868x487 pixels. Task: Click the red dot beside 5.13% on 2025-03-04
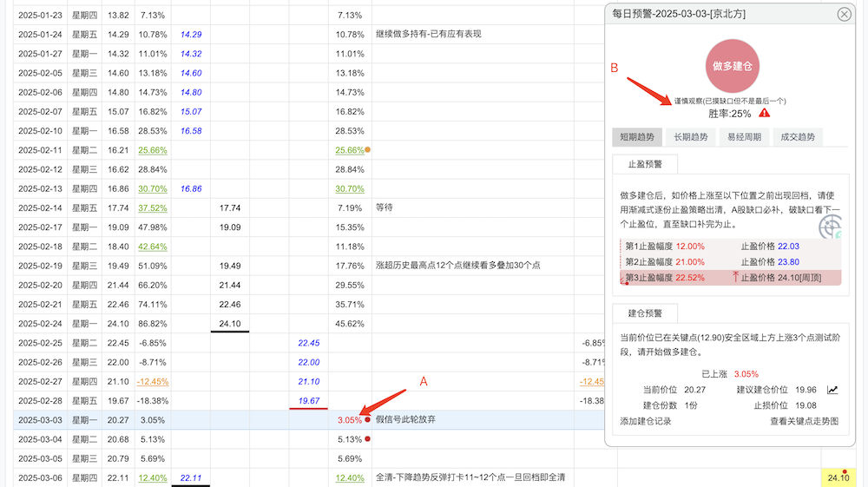(367, 439)
